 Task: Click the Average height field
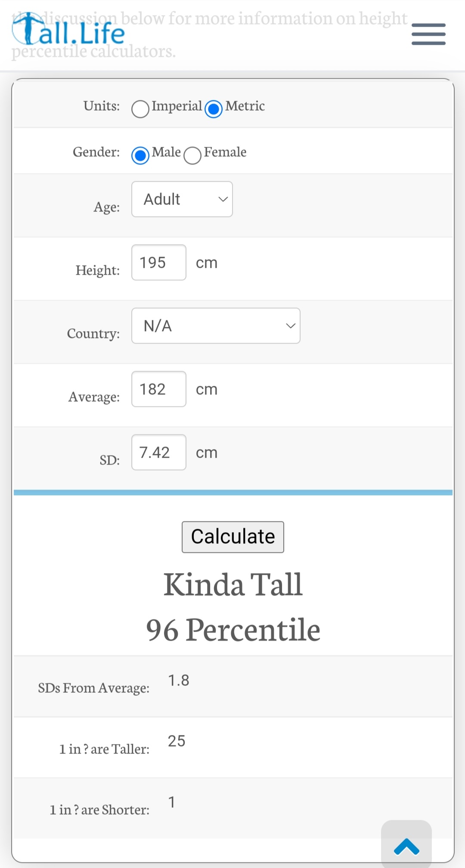click(159, 389)
